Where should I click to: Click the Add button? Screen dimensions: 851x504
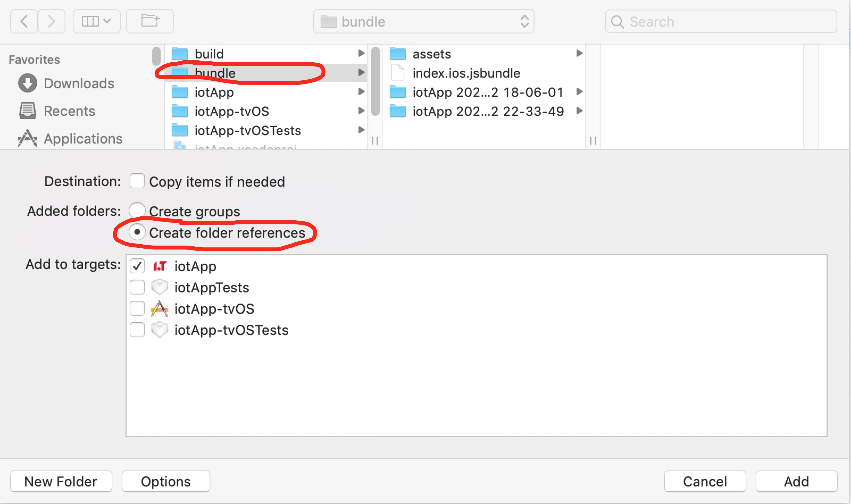tap(796, 481)
